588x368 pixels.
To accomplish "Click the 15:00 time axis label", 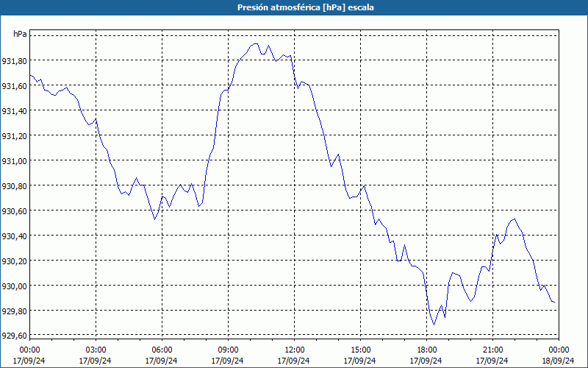I will 360,350.
